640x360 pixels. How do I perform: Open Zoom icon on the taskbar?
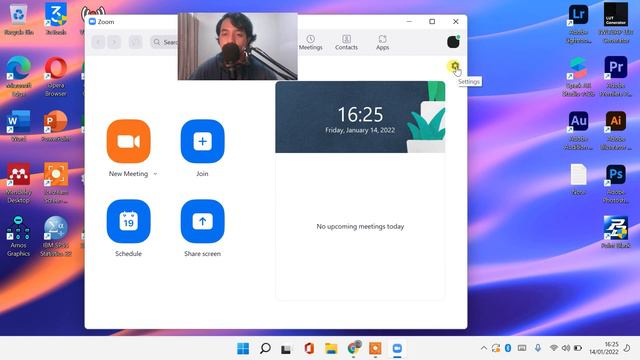pyautogui.click(x=397, y=349)
